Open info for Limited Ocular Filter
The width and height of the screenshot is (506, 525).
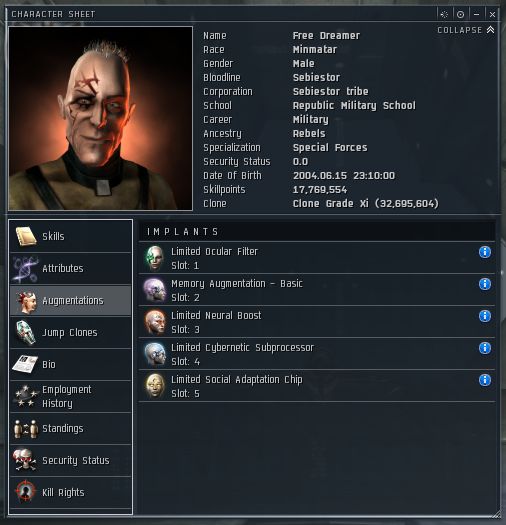click(485, 252)
